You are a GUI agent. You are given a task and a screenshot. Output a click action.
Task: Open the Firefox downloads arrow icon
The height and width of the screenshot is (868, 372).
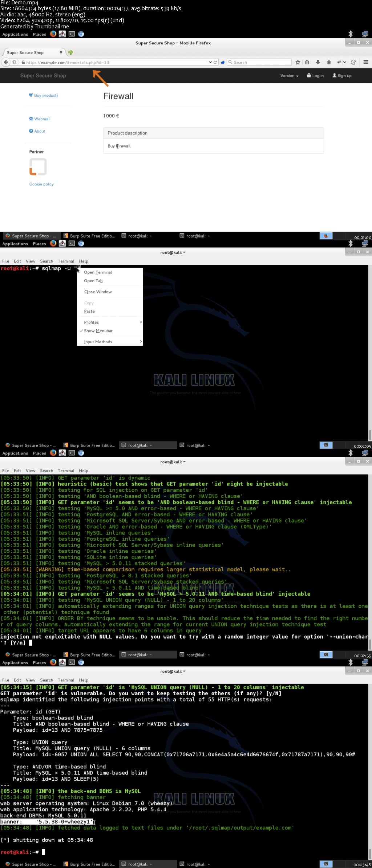(x=318, y=62)
